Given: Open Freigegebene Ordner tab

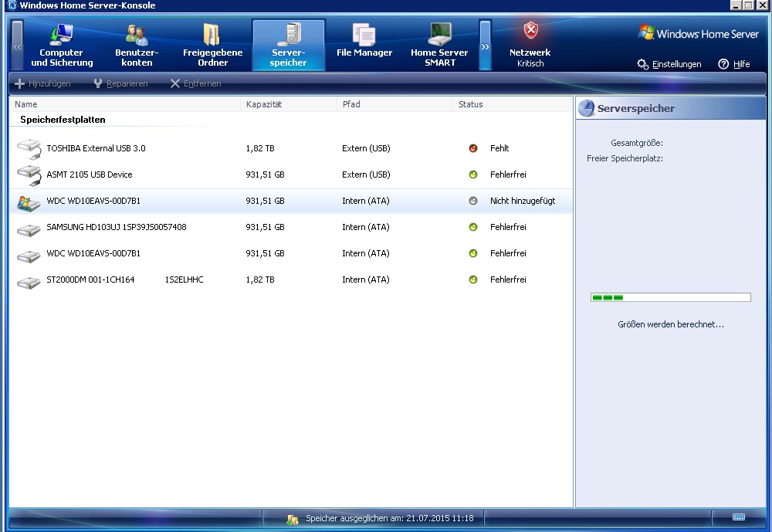Looking at the screenshot, I should (x=213, y=46).
